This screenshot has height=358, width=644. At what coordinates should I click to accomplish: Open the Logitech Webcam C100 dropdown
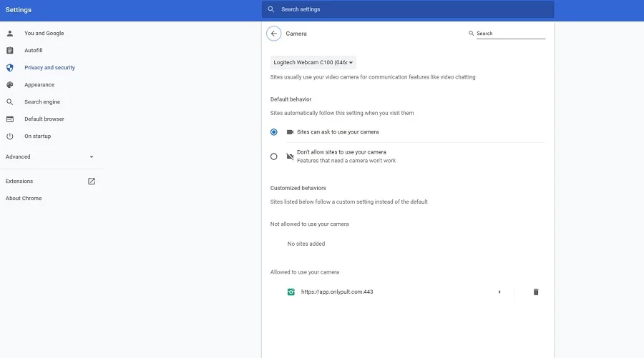pyautogui.click(x=313, y=63)
